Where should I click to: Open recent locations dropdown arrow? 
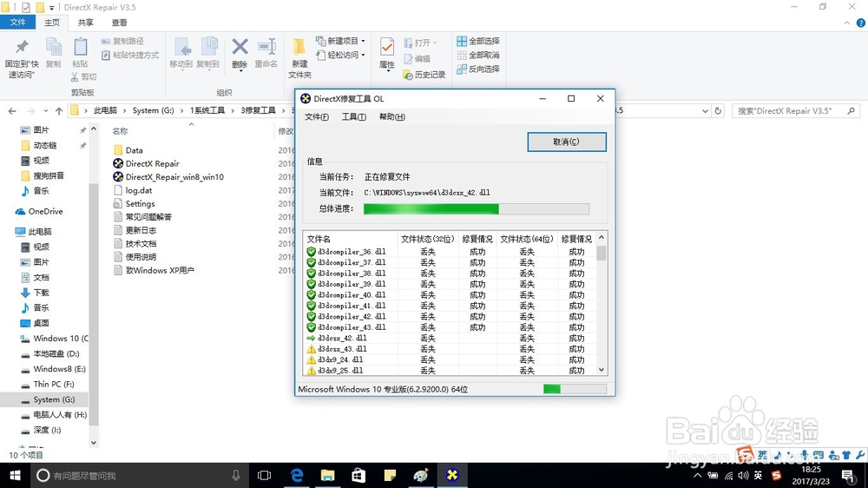tap(46, 111)
